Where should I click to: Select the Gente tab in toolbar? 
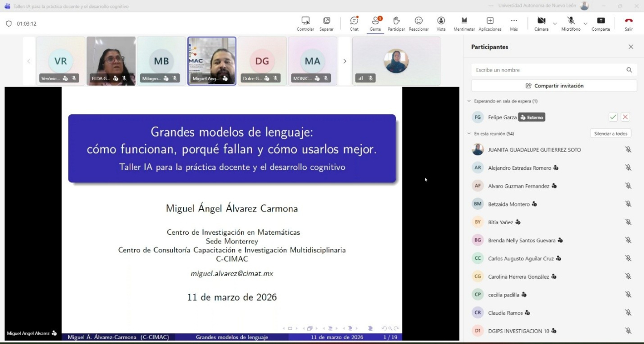click(x=375, y=23)
